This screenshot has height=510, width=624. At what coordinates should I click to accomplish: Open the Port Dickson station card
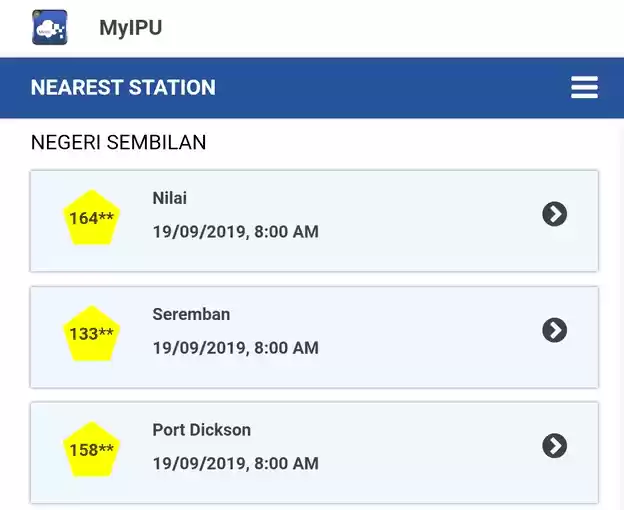pos(314,453)
